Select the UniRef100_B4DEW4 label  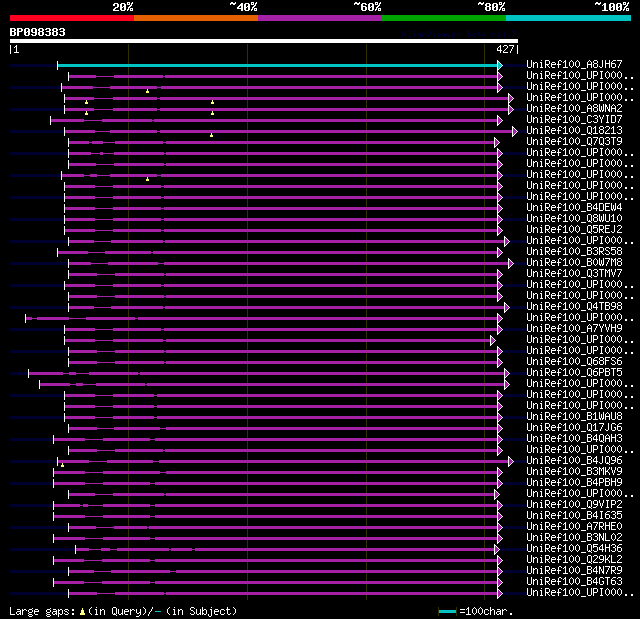click(x=574, y=208)
